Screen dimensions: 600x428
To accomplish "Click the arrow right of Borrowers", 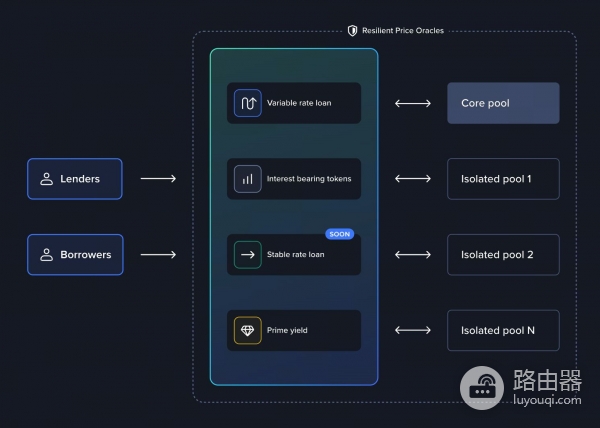I will pyautogui.click(x=158, y=255).
